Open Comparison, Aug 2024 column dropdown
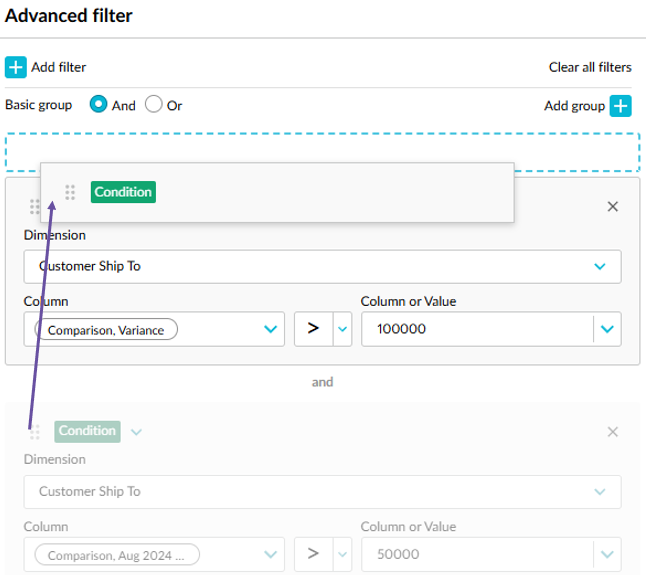 pos(270,554)
